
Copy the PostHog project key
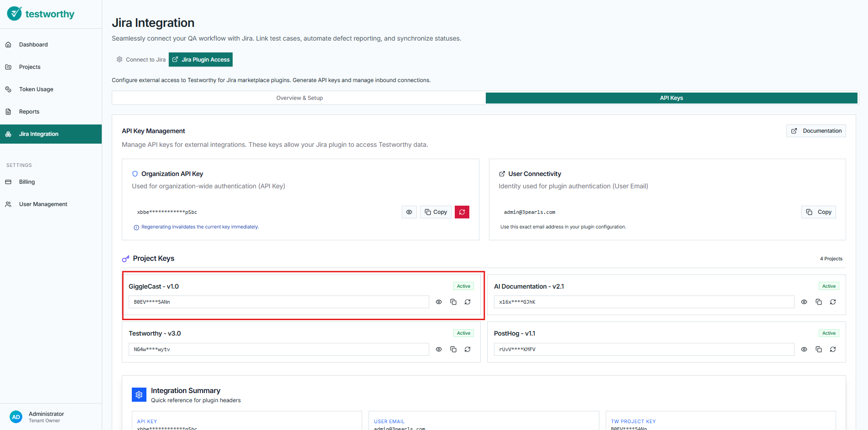click(819, 349)
